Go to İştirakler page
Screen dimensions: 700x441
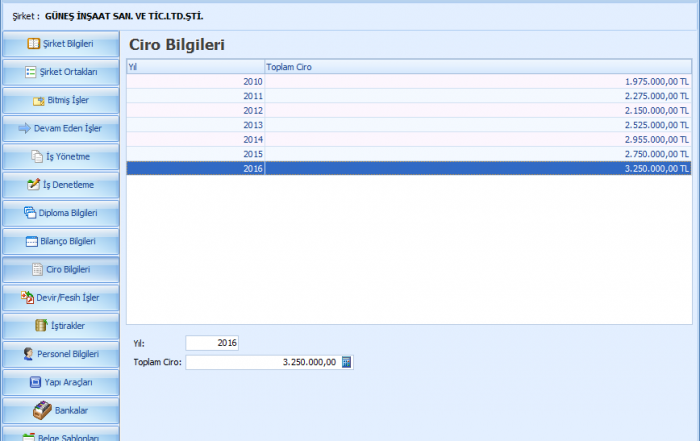point(61,326)
